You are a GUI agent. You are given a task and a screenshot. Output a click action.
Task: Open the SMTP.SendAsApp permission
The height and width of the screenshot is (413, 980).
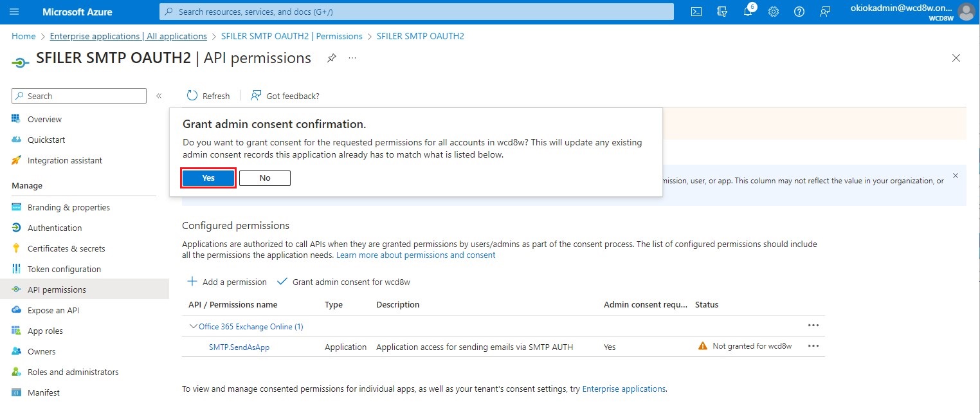click(x=239, y=347)
